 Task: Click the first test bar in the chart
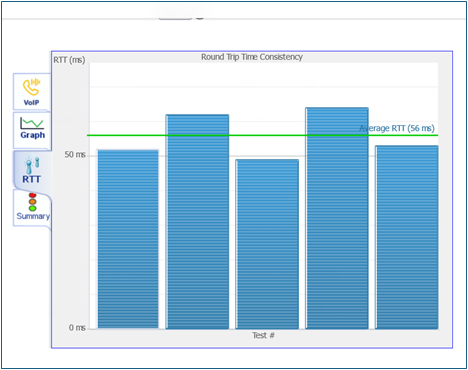(128, 239)
